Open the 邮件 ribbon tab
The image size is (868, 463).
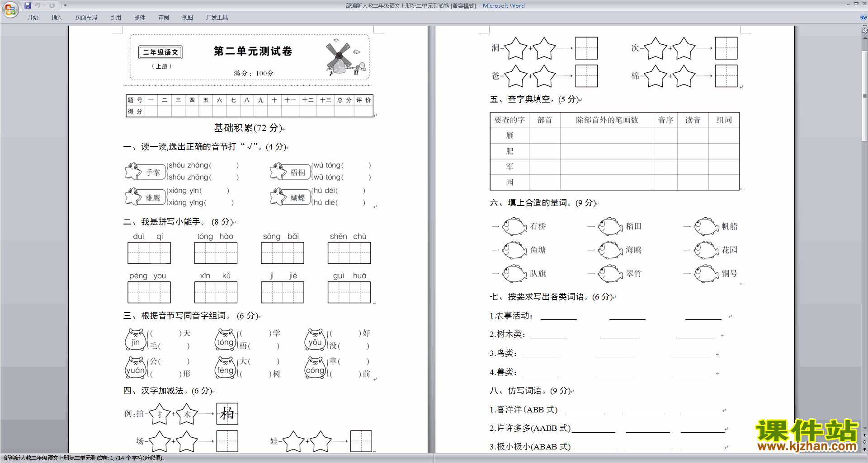click(140, 18)
